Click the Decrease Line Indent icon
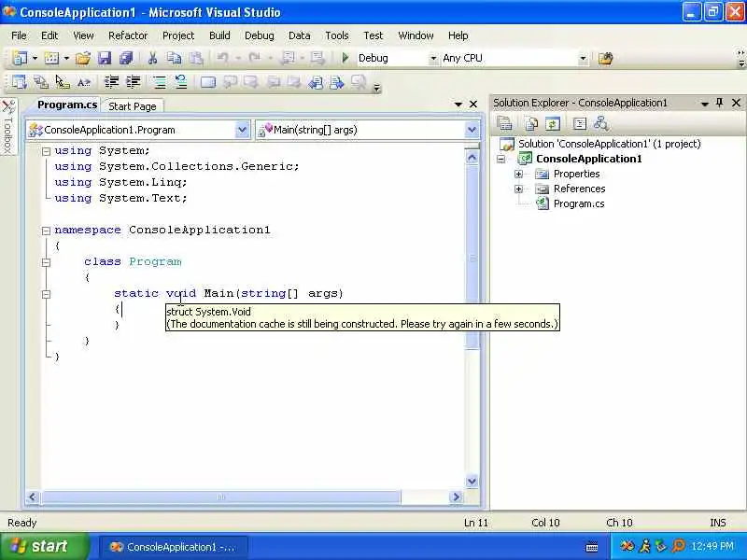 tap(111, 82)
